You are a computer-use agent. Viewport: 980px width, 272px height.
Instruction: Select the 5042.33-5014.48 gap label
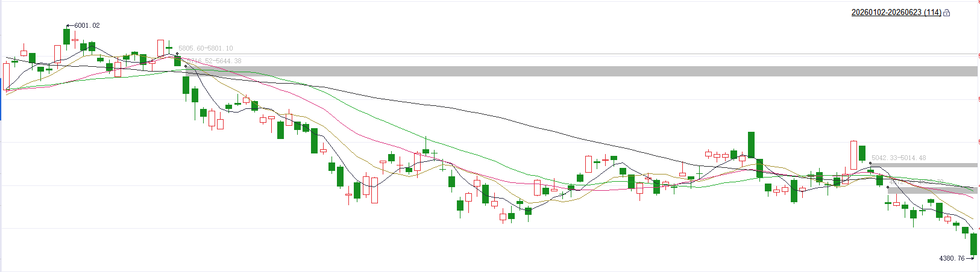[x=899, y=158]
